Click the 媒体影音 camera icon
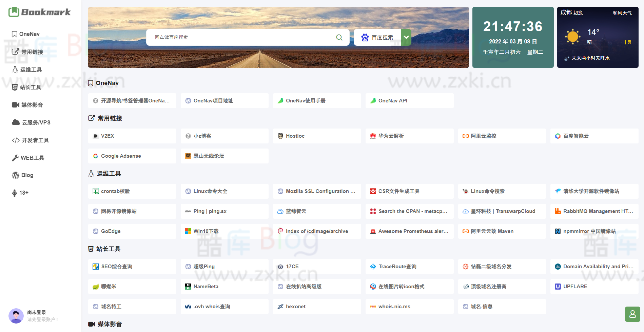This screenshot has height=332, width=644. pos(15,105)
